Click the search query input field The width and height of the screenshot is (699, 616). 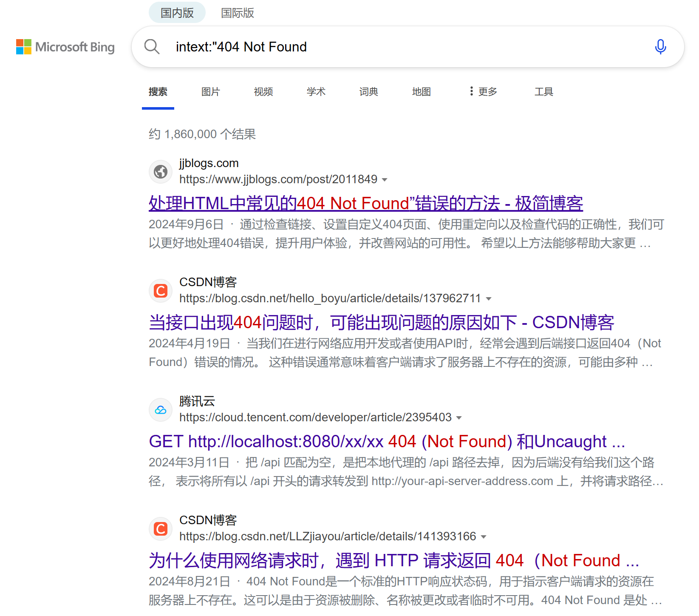click(x=408, y=47)
